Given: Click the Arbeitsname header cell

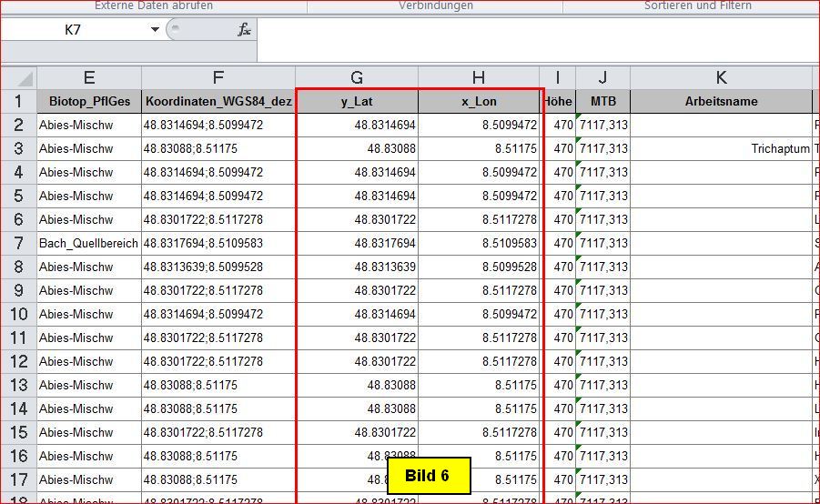Looking at the screenshot, I should tap(721, 102).
